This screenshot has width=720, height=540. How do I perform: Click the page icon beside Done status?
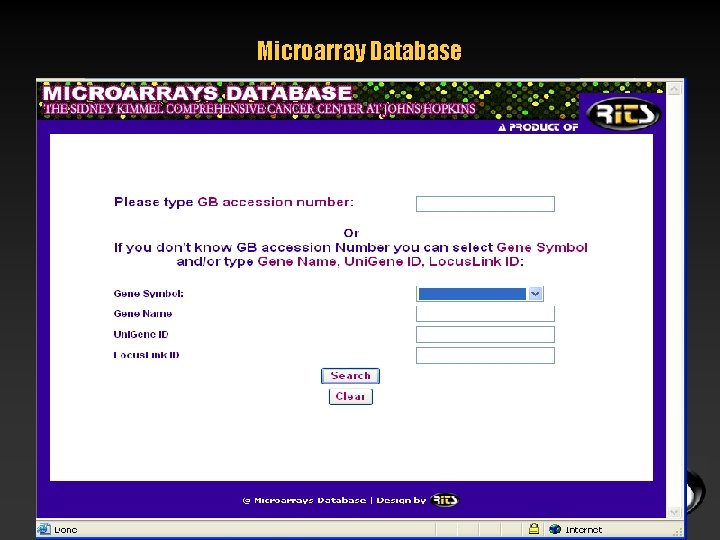pyautogui.click(x=44, y=529)
